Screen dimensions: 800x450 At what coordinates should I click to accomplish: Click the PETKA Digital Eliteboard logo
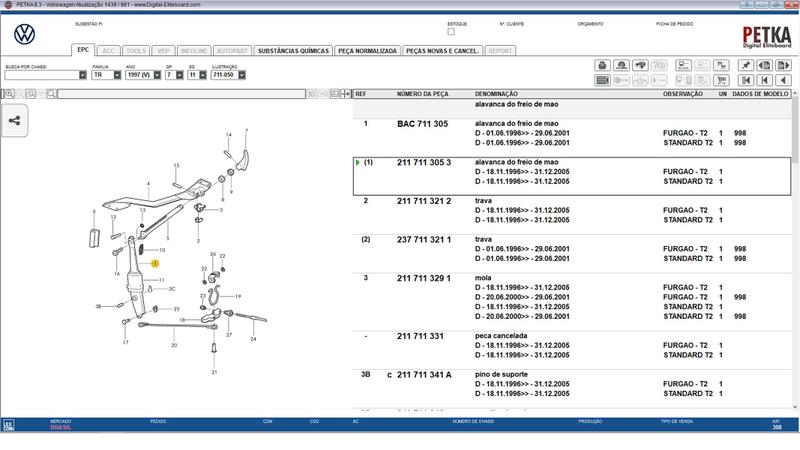(x=766, y=37)
